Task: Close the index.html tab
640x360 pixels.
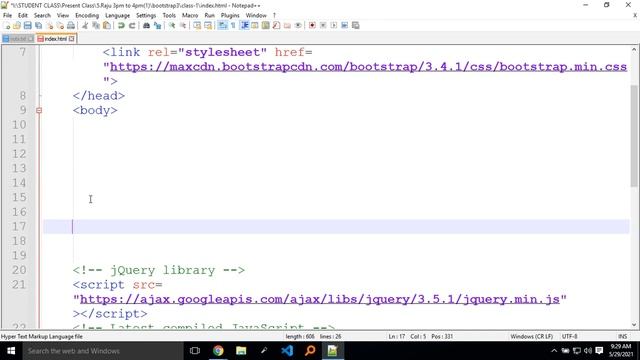Action: (72, 39)
